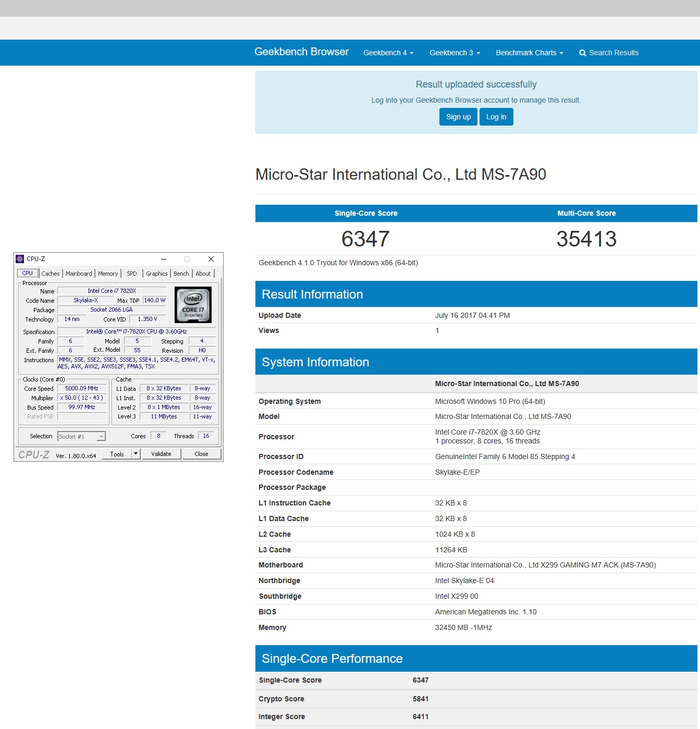Click the Multi-Core Score number 35413
Viewport: 700px width, 729px height.
pyautogui.click(x=586, y=239)
